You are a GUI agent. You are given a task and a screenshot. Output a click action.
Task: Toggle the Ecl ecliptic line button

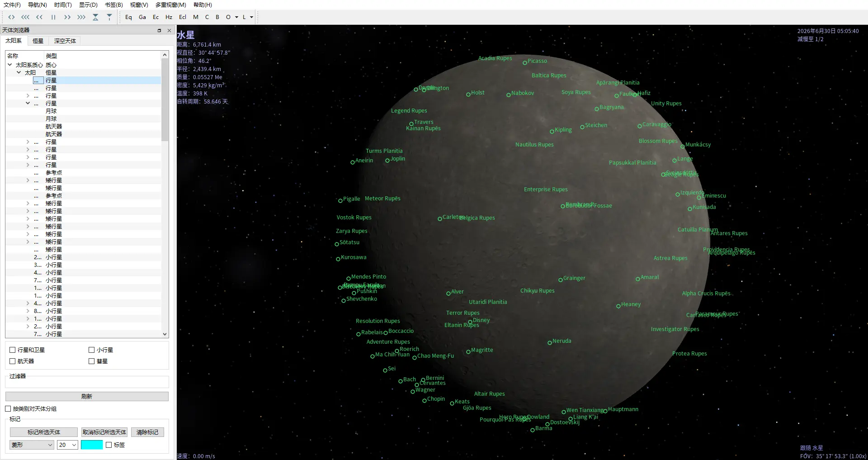(183, 17)
